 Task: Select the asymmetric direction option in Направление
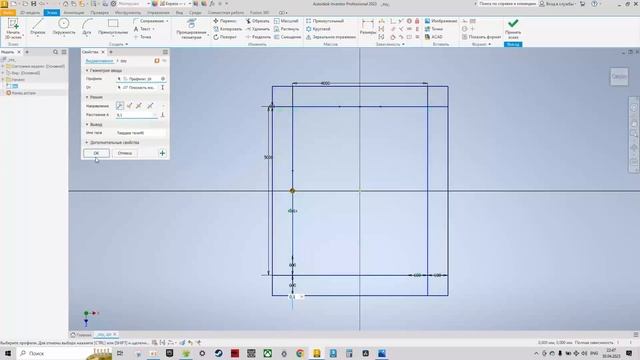pos(150,106)
